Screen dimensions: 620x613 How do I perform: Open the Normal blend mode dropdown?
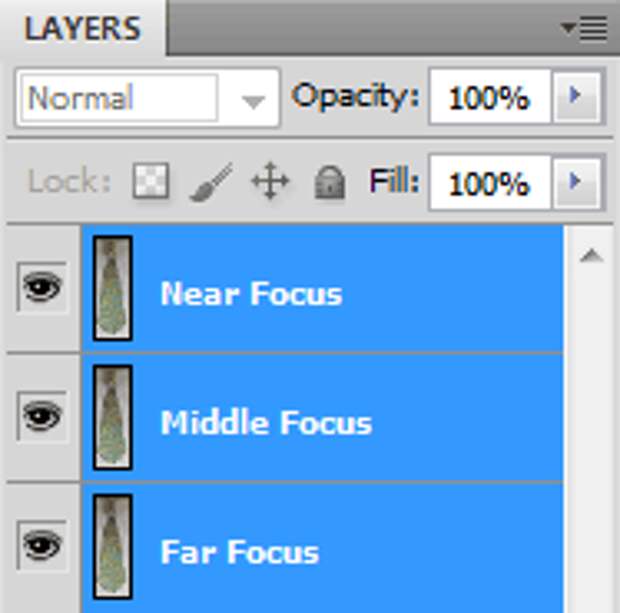point(148,98)
